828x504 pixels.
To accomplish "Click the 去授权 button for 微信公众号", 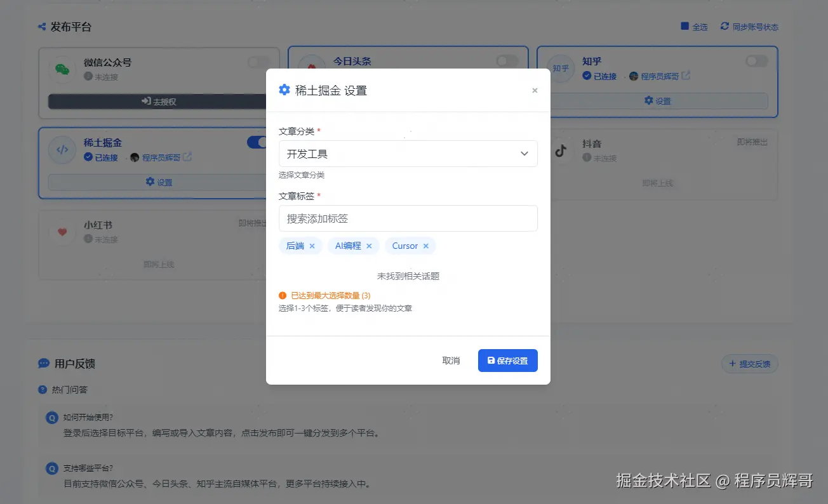I will 158,101.
